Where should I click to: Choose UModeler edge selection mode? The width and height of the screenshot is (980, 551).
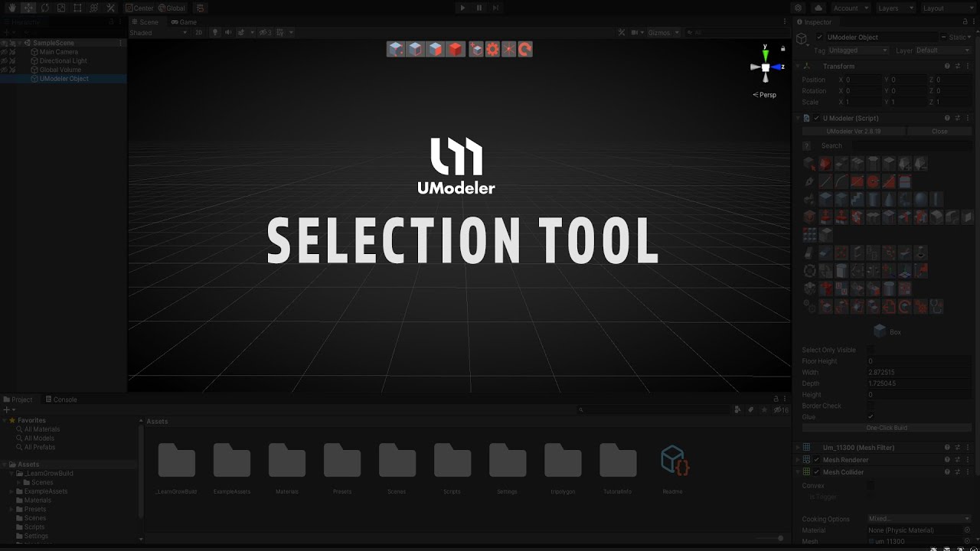pyautogui.click(x=415, y=49)
